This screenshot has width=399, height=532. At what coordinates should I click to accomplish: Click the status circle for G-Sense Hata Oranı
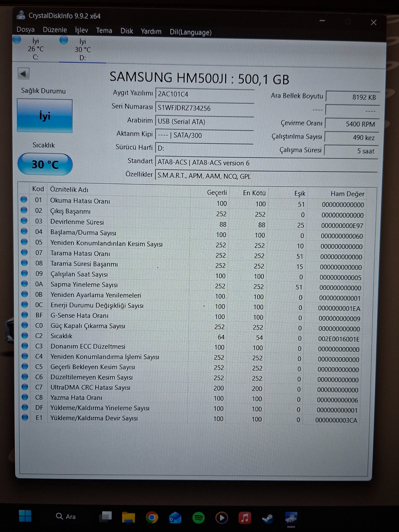(x=25, y=315)
